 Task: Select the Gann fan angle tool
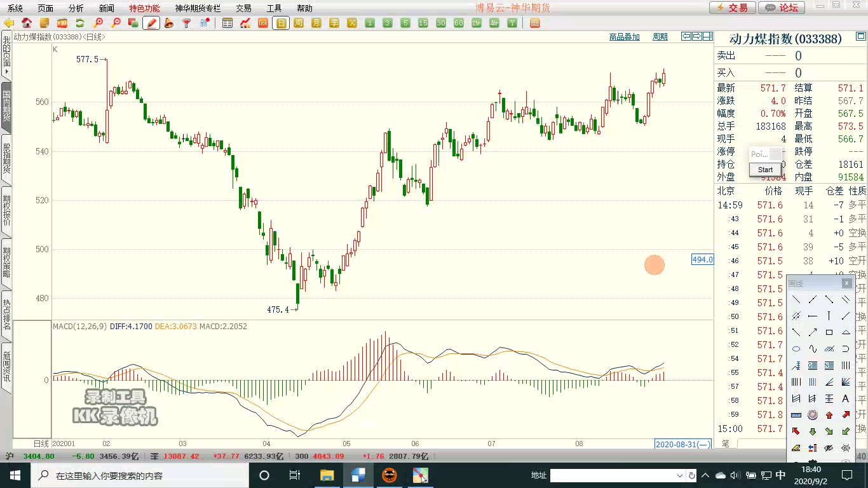tap(846, 383)
